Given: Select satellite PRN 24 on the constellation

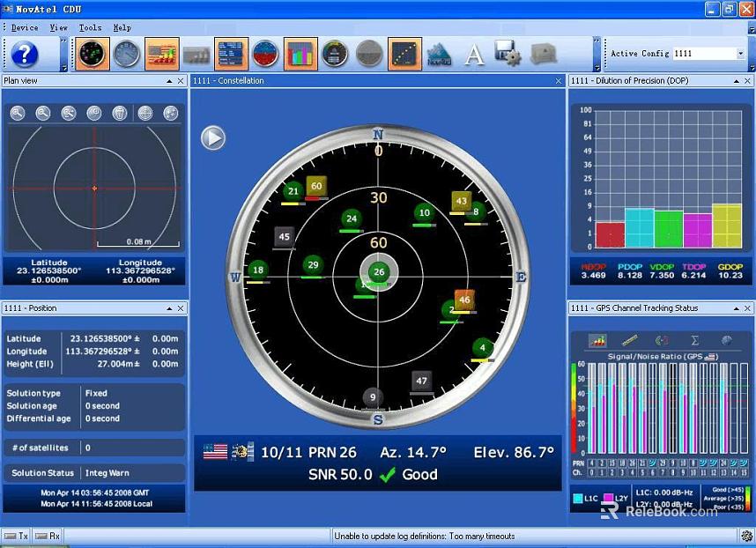Looking at the screenshot, I should (352, 218).
